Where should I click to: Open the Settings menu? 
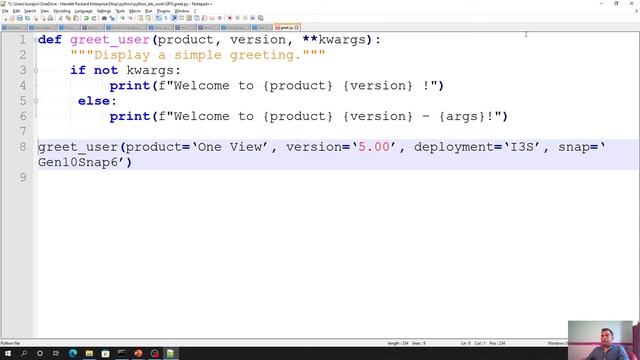104,11
